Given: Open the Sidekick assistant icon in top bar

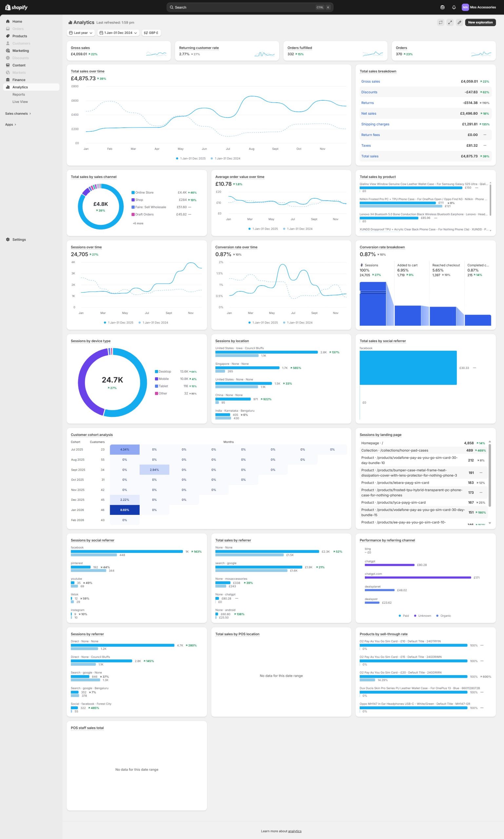Looking at the screenshot, I should 442,8.
